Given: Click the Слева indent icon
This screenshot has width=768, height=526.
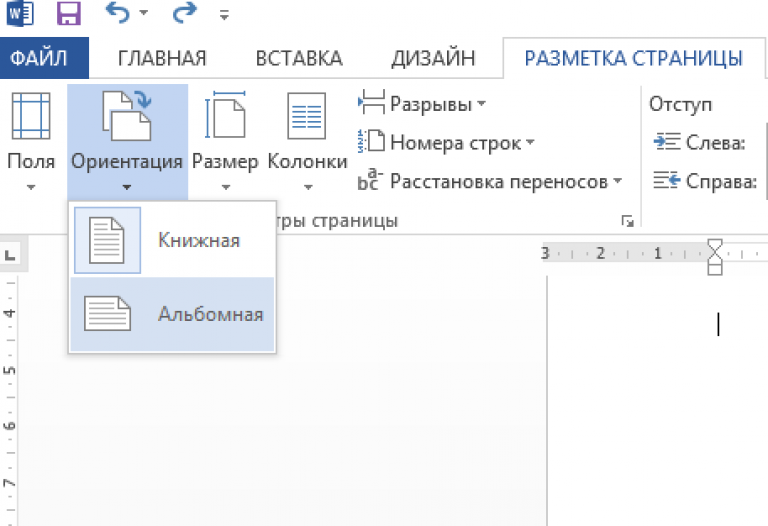Looking at the screenshot, I should 667,142.
